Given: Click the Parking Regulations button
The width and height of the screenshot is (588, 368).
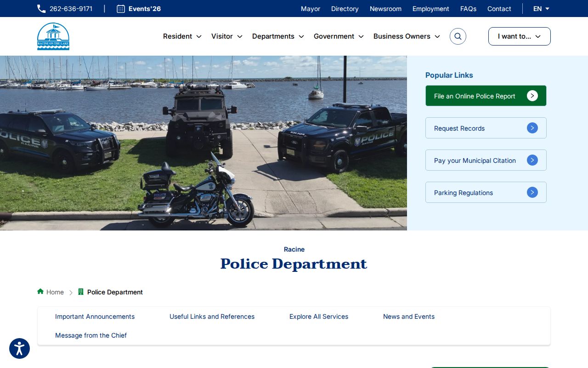Looking at the screenshot, I should pyautogui.click(x=486, y=192).
